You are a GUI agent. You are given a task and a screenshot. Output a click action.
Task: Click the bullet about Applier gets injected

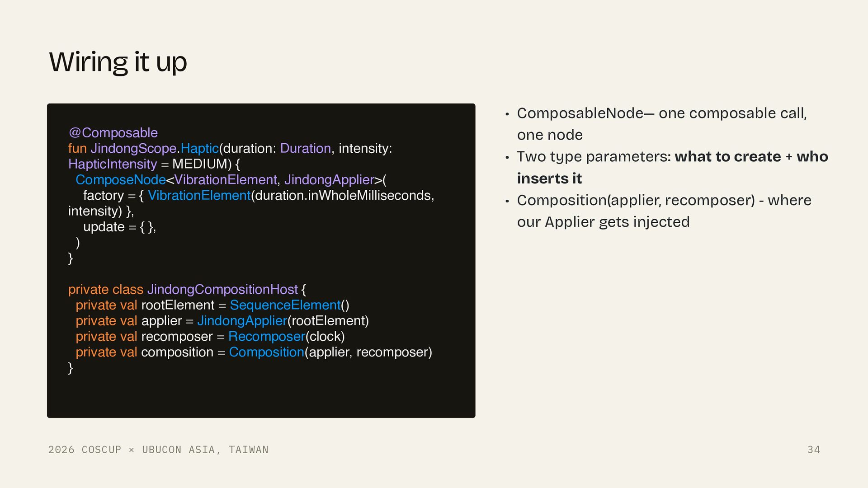[664, 211]
